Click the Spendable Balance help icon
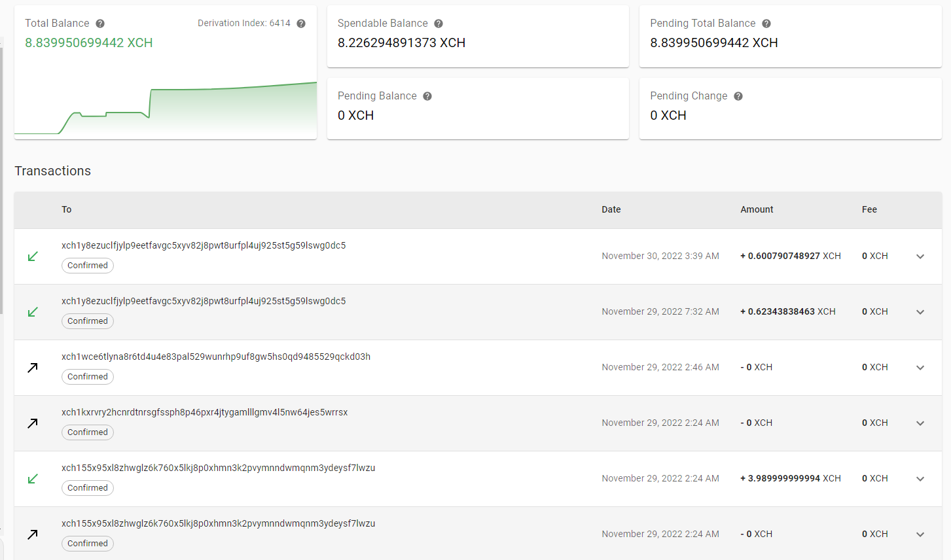951x560 pixels. click(439, 24)
